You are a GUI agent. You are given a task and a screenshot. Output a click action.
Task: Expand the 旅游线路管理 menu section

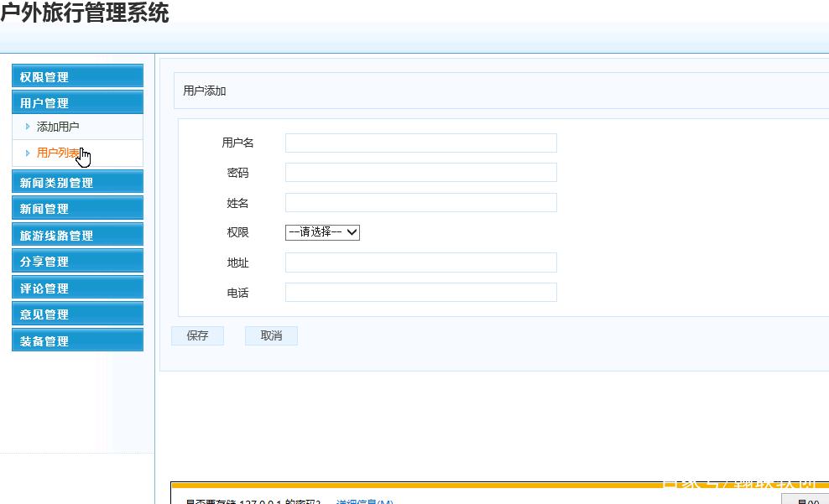pos(77,235)
